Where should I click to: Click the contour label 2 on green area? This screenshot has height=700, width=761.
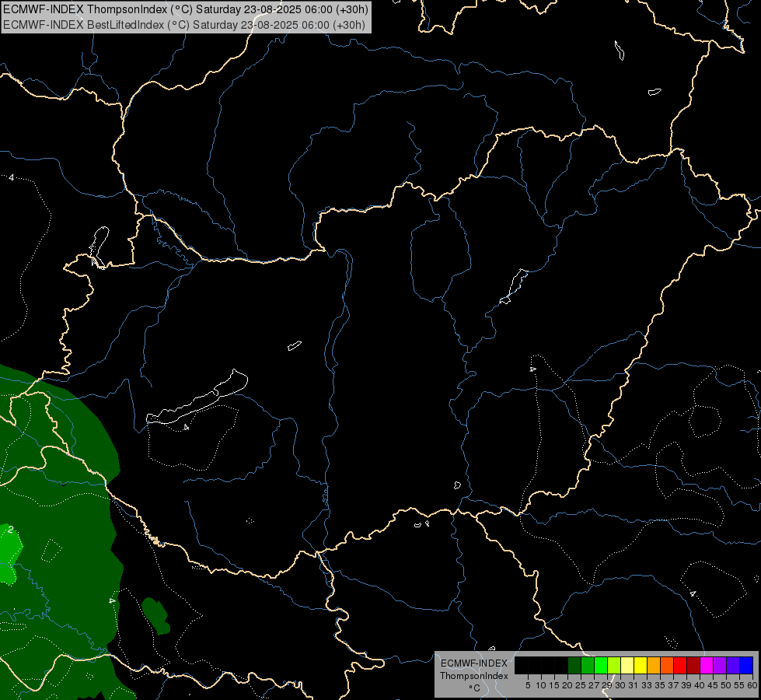(x=10, y=530)
